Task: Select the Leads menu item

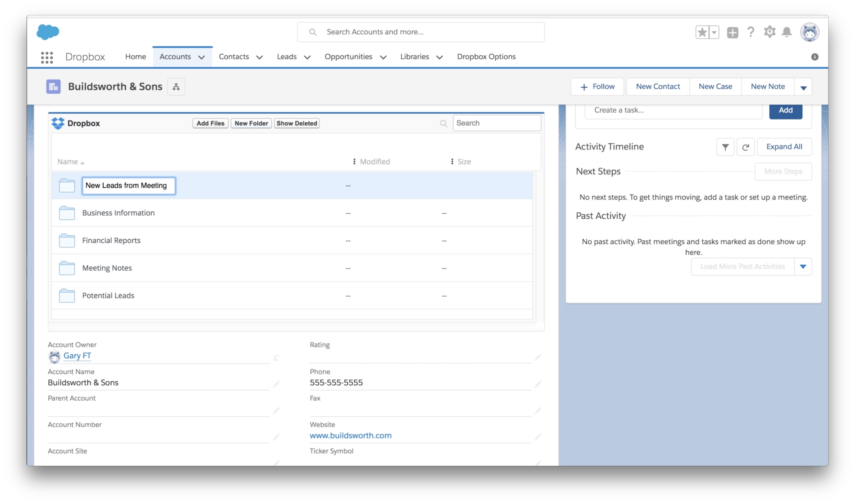Action: click(287, 57)
